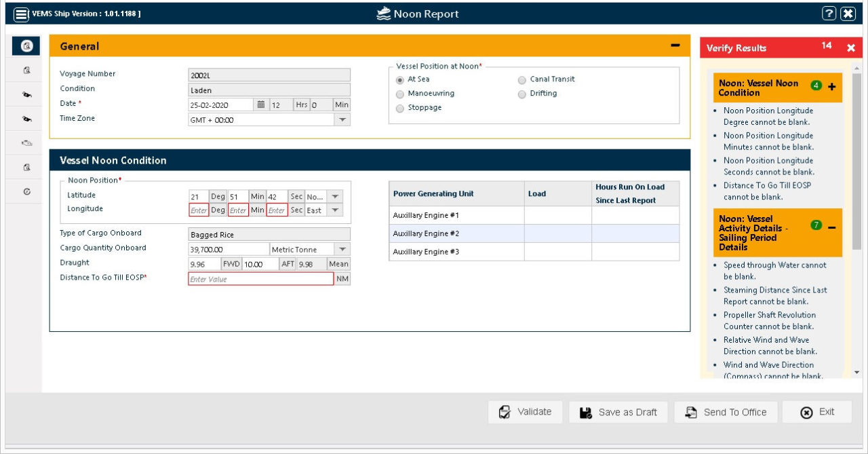Open the Time Zone dropdown

[342, 120]
